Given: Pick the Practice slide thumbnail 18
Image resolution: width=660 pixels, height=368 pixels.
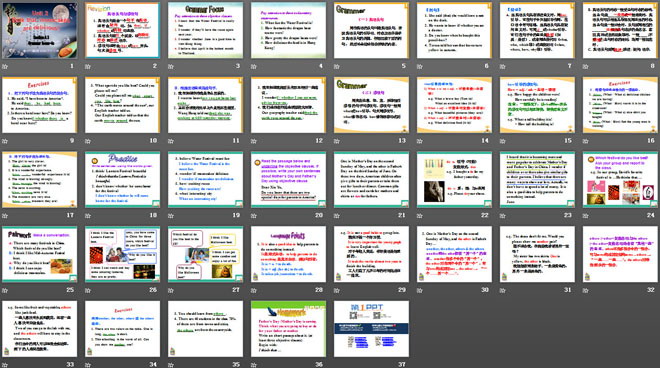Looking at the screenshot, I should [122, 179].
